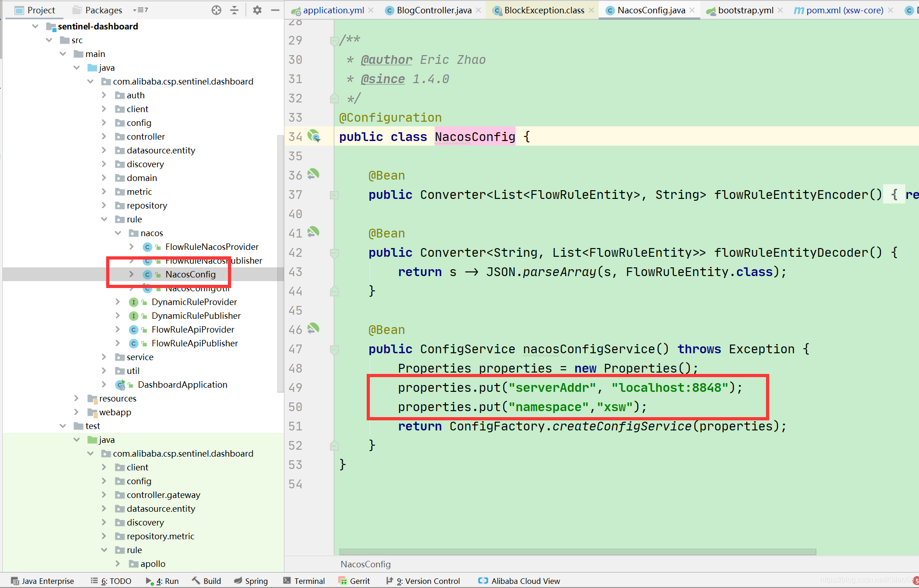Hide the Project panel with minus icon

click(275, 10)
